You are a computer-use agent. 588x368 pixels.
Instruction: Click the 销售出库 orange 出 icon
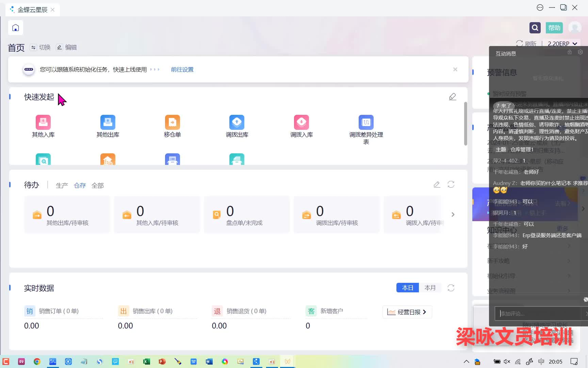click(x=124, y=311)
